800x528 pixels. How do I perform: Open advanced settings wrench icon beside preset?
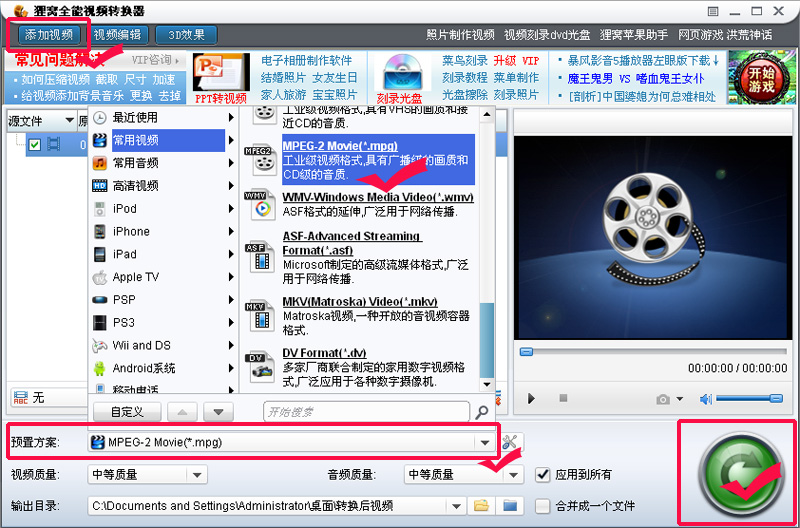(510, 442)
